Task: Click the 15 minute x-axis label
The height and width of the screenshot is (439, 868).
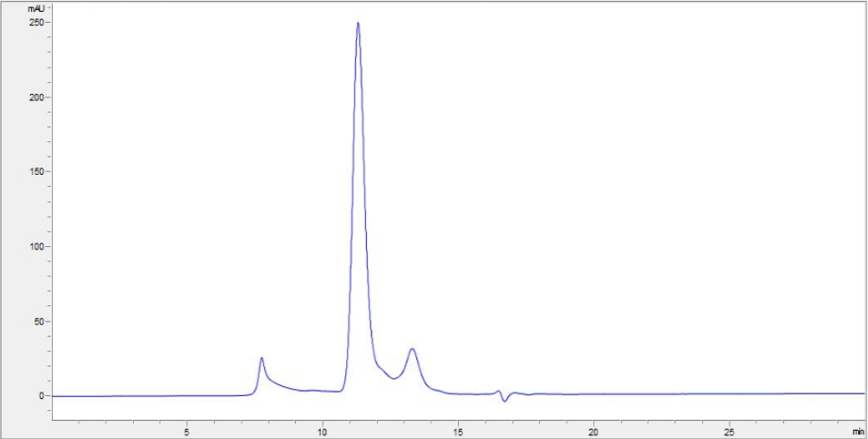Action: (458, 431)
